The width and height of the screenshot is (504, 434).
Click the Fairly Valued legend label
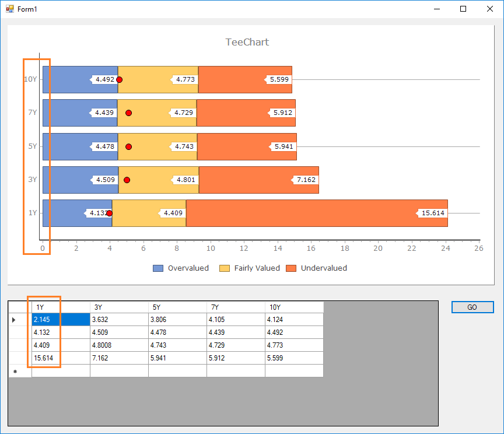pos(257,268)
